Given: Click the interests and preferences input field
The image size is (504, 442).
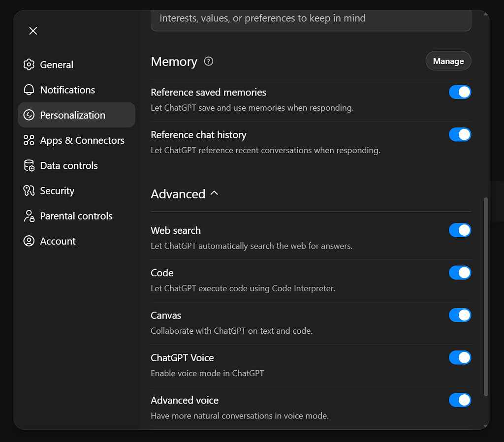Looking at the screenshot, I should click(x=311, y=20).
